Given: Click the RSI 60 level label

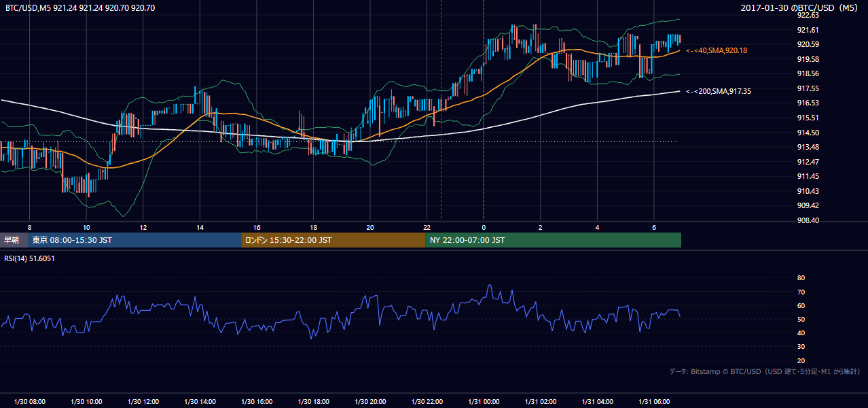Looking at the screenshot, I should click(801, 305).
